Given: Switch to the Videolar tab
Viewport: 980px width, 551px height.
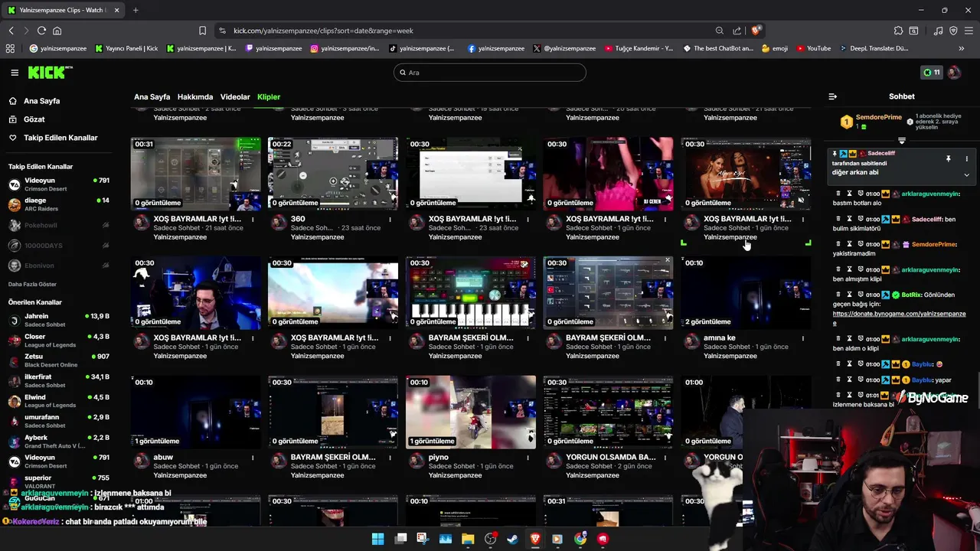Looking at the screenshot, I should point(235,97).
